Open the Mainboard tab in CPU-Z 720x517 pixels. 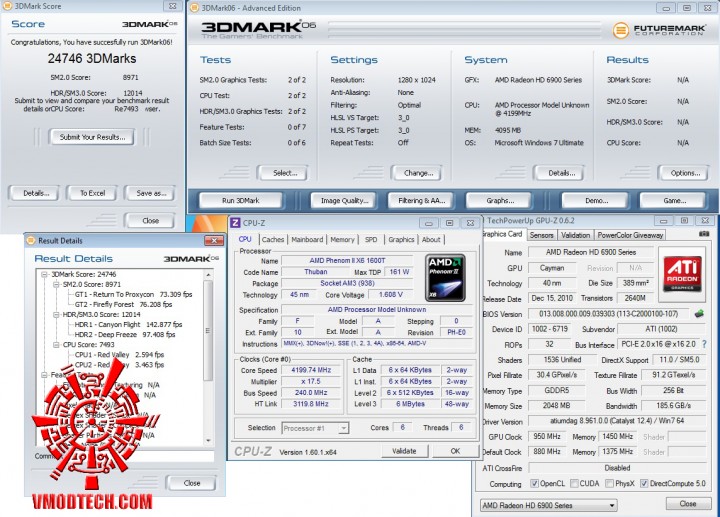[x=307, y=239]
